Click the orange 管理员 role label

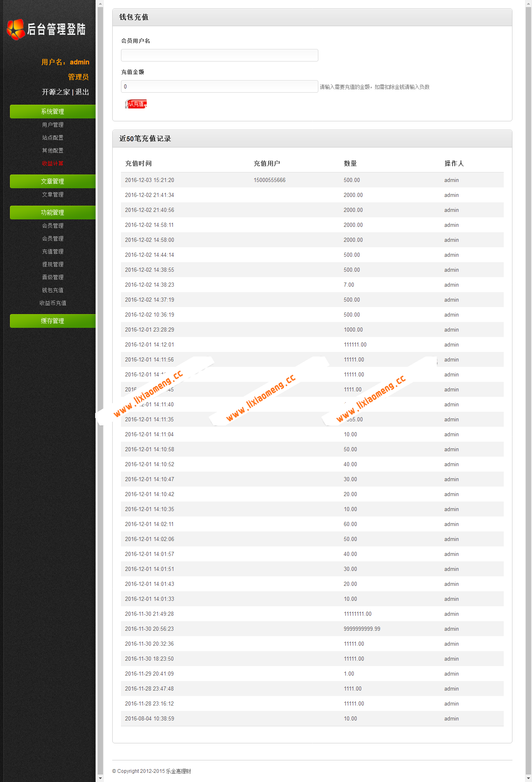(x=79, y=77)
